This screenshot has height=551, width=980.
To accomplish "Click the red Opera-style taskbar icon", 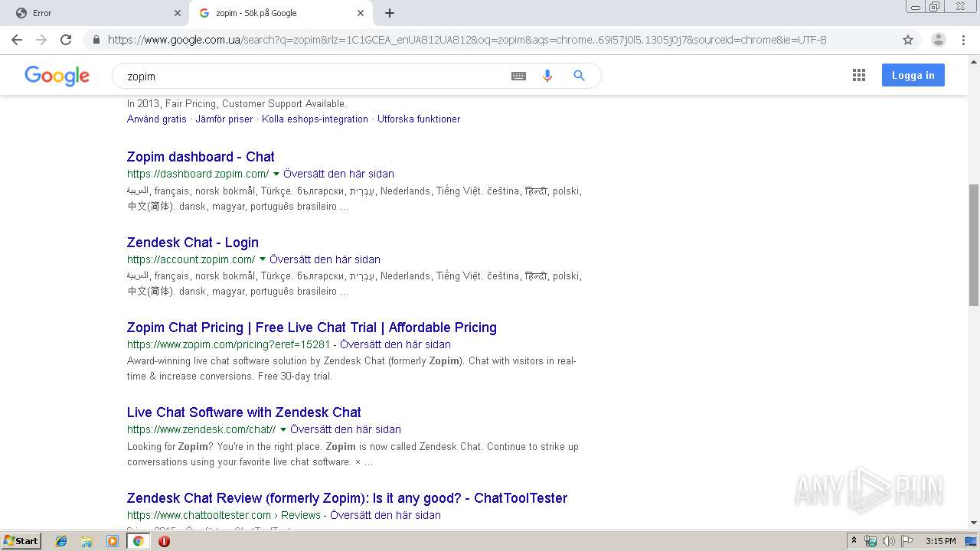I will tap(164, 541).
